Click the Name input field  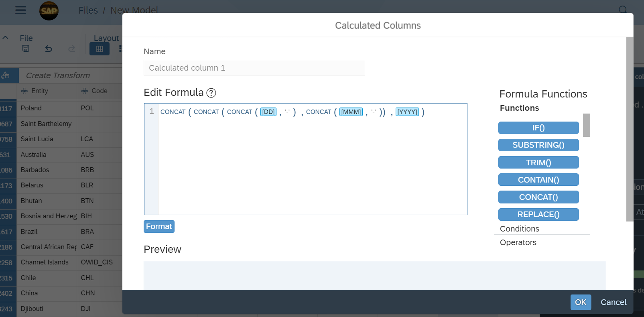pos(254,68)
